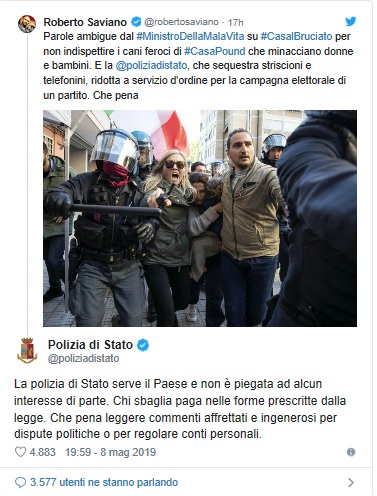Click the Twitter bird logo icon
This screenshot has width=377, height=496.
(351, 21)
